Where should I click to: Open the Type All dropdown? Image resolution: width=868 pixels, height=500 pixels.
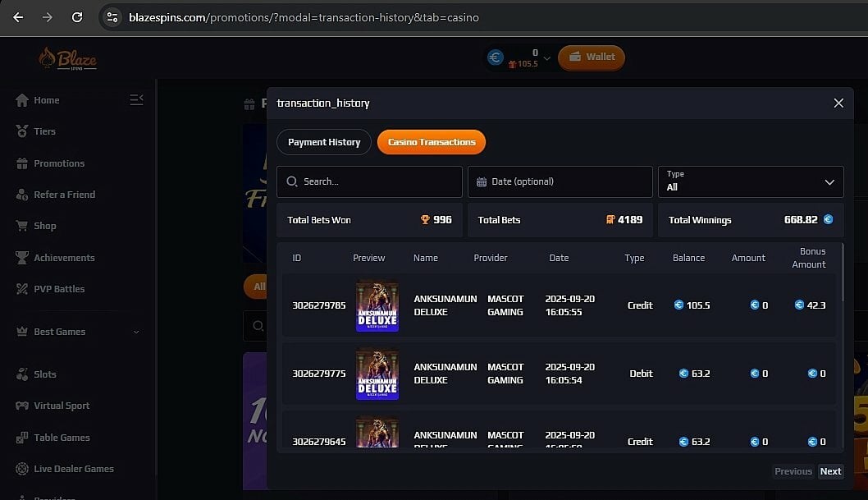coord(751,181)
